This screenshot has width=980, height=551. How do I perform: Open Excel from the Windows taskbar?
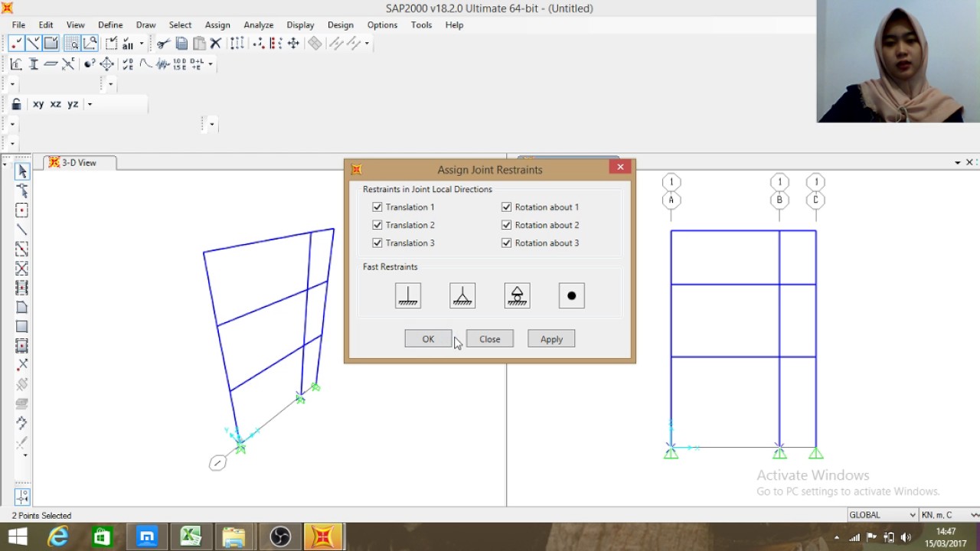pyautogui.click(x=191, y=537)
